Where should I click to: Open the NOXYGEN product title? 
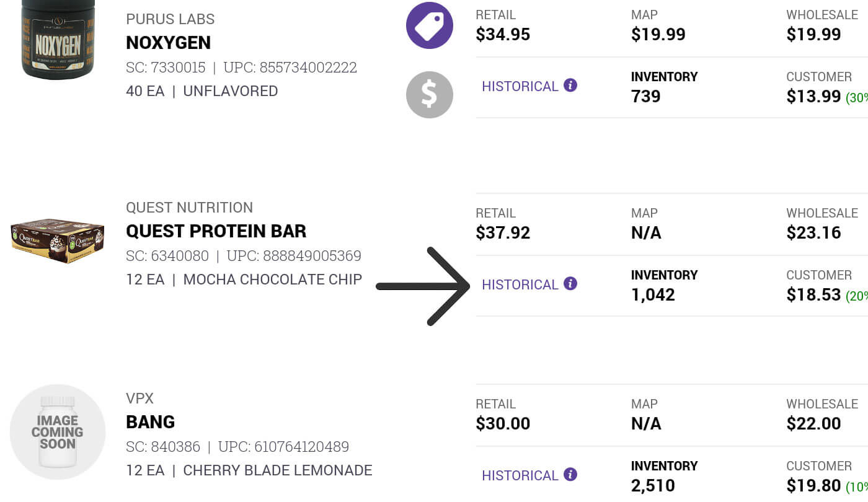pyautogui.click(x=168, y=43)
